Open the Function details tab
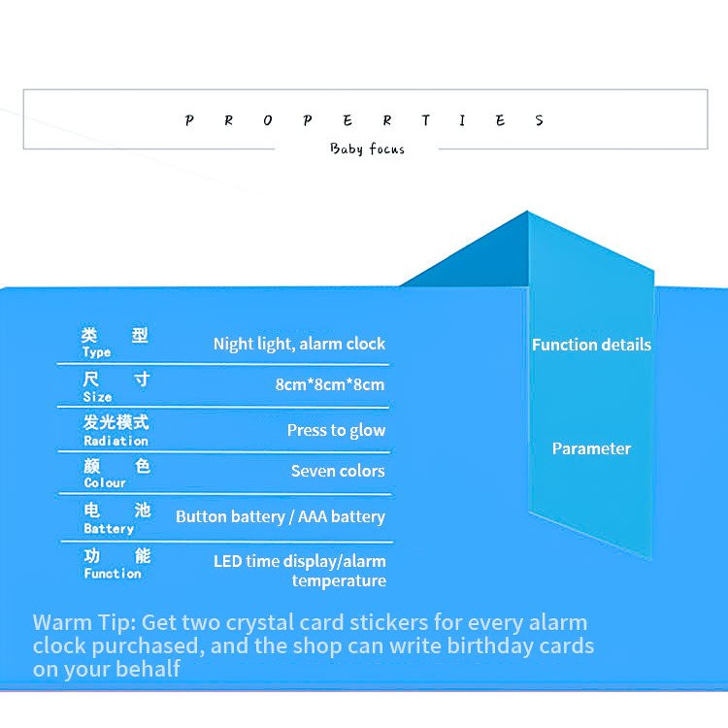The image size is (728, 728). pos(591,345)
